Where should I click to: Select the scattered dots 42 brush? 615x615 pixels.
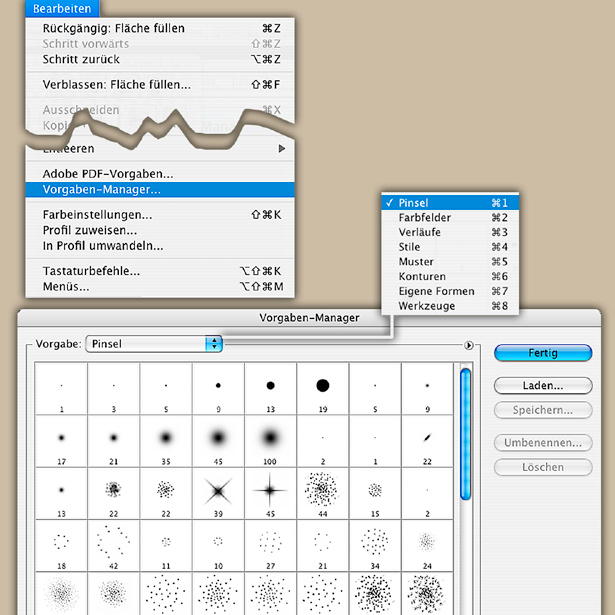114,545
